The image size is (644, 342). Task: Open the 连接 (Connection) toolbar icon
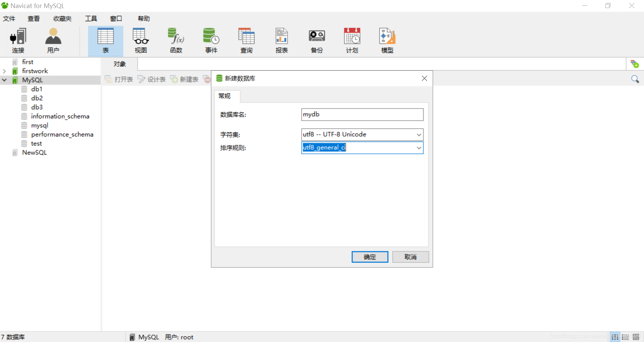tap(18, 41)
